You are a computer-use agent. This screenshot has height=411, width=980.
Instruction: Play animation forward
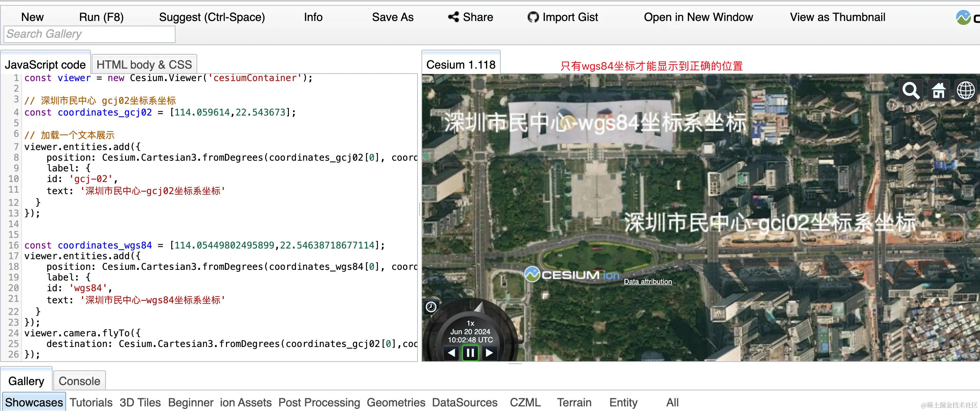click(x=489, y=353)
